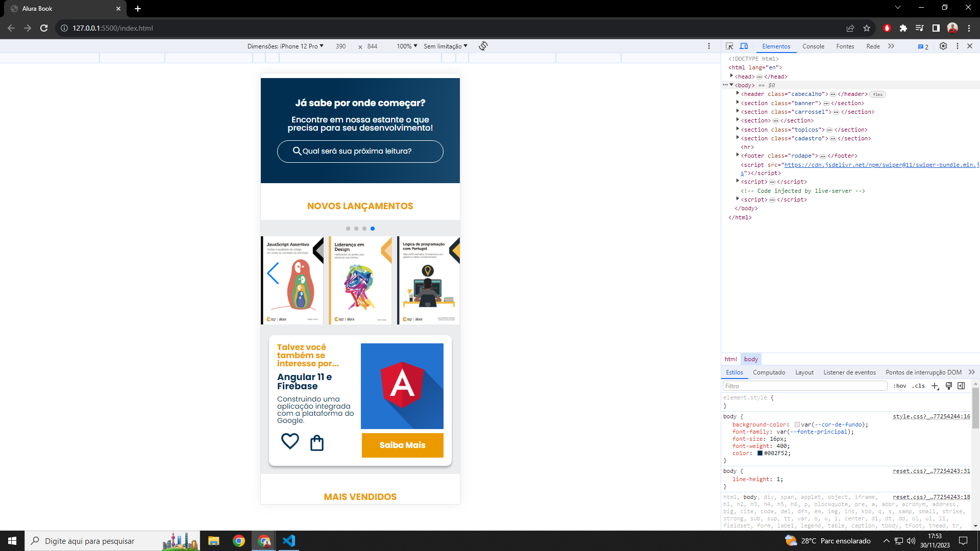Switch to the Console tab
Screen dimensions: 980x551
click(813, 46)
